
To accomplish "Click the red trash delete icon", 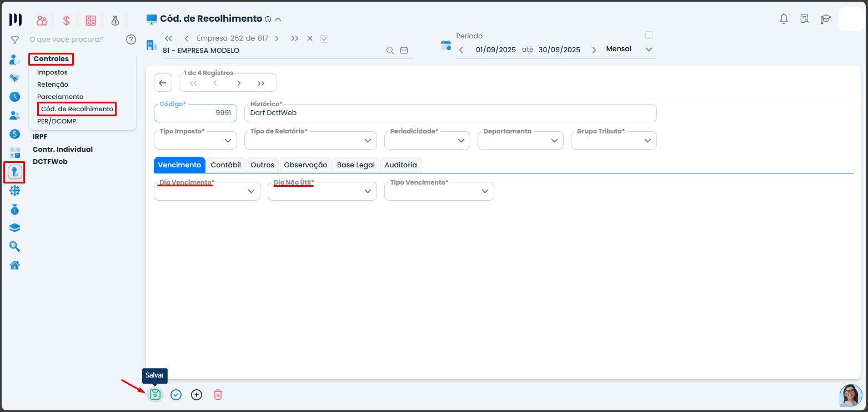I will (218, 395).
